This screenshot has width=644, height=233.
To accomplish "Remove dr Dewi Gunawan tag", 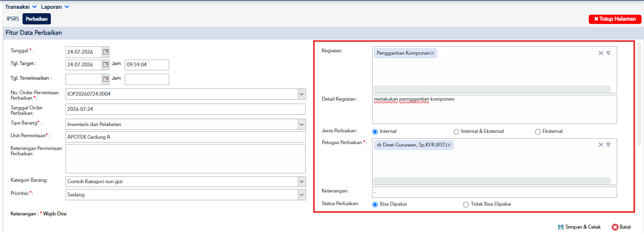I will (449, 145).
